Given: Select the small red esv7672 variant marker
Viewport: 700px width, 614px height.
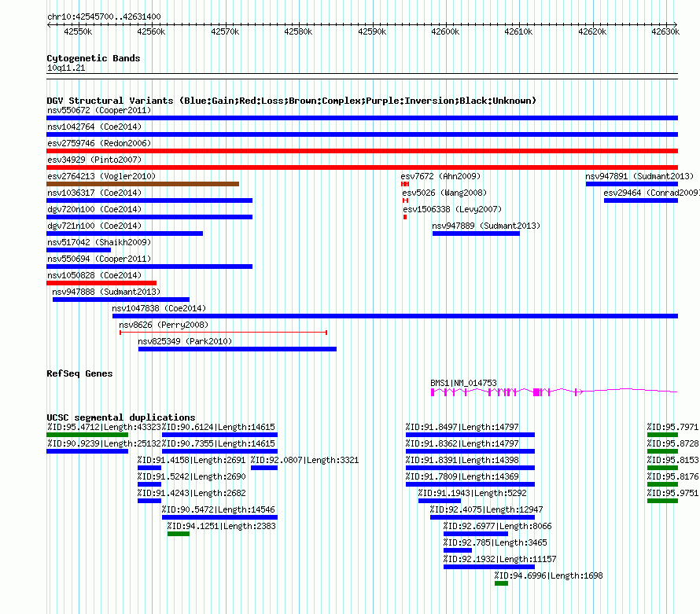Looking at the screenshot, I should pos(405,184).
